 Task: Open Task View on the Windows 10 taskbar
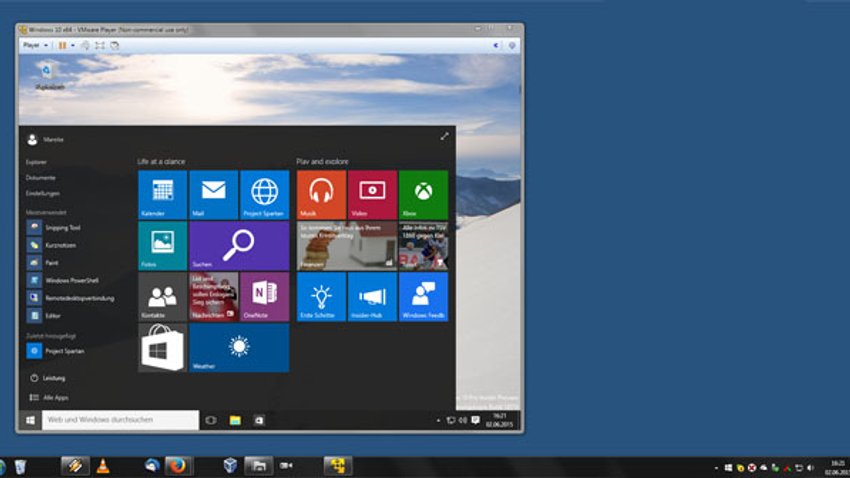[x=211, y=420]
